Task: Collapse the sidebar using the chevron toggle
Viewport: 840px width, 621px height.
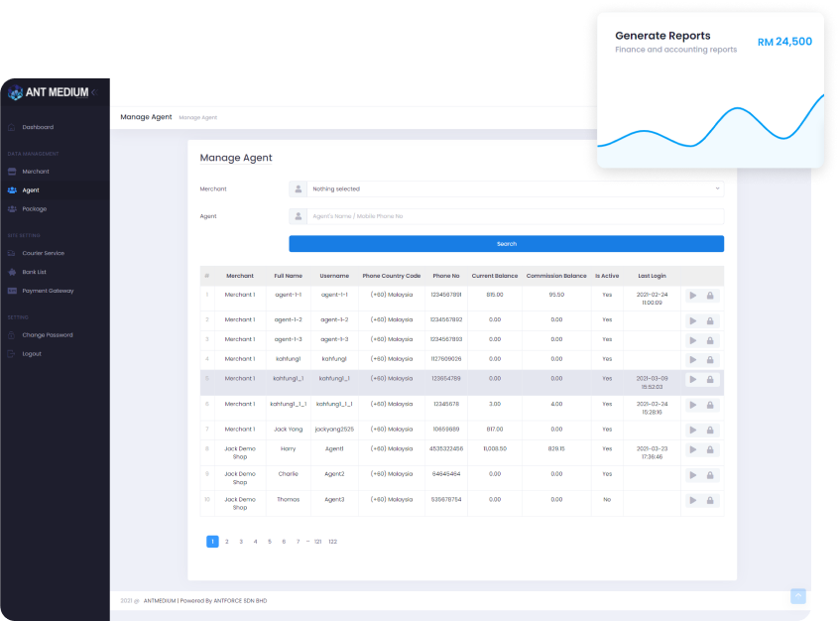Action: [x=94, y=92]
